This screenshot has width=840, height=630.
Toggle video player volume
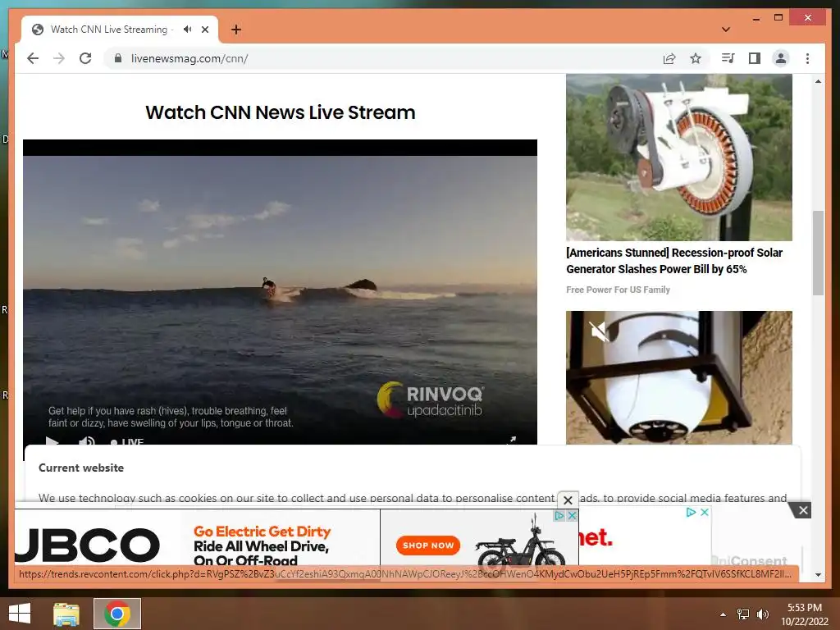86,441
